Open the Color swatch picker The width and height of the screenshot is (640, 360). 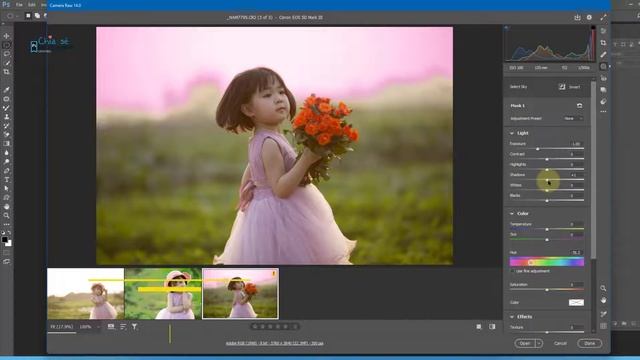[x=576, y=302]
